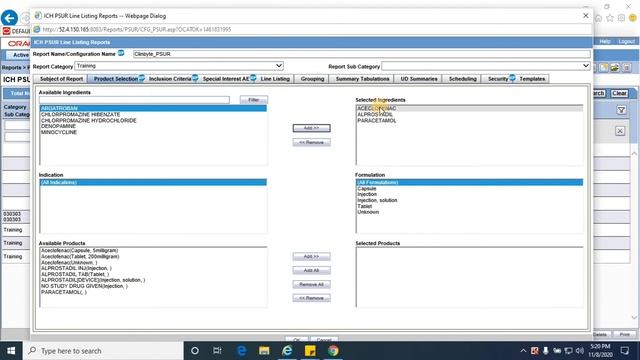Open the Inclusion Criteria tab

[170, 79]
